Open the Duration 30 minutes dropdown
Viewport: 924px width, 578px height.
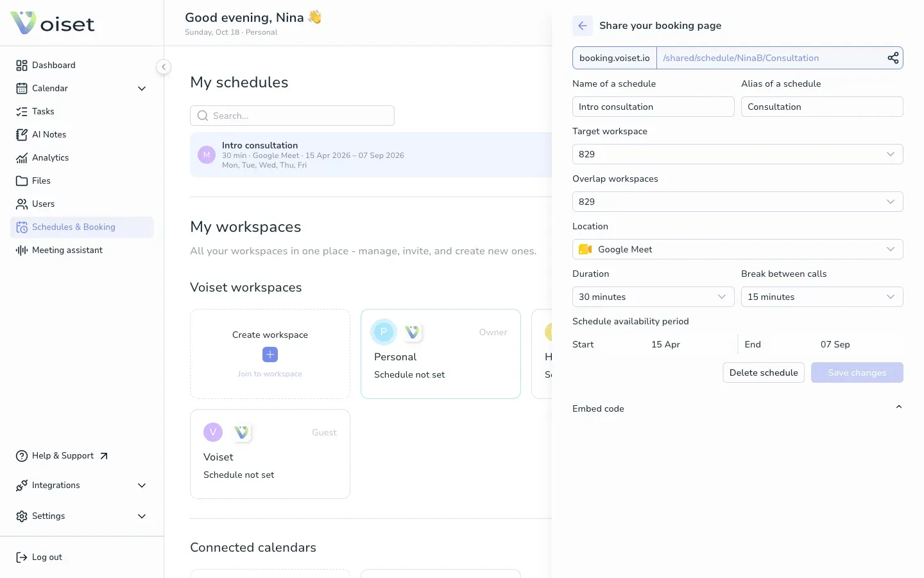pyautogui.click(x=653, y=297)
